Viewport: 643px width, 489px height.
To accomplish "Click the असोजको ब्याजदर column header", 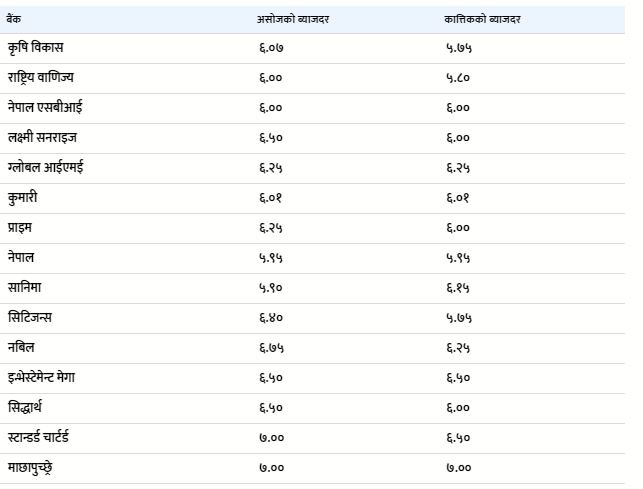I will [x=293, y=19].
